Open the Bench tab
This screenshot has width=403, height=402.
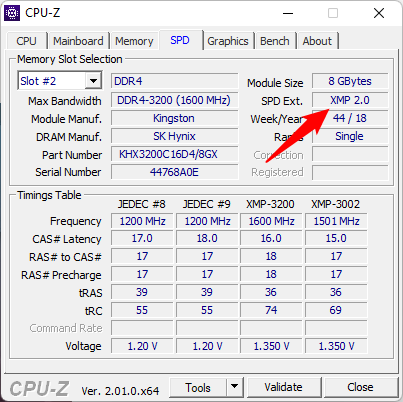(x=275, y=41)
